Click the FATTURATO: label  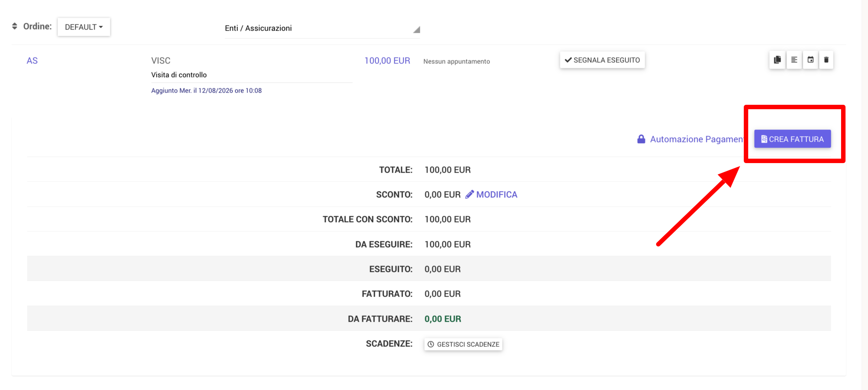387,294
